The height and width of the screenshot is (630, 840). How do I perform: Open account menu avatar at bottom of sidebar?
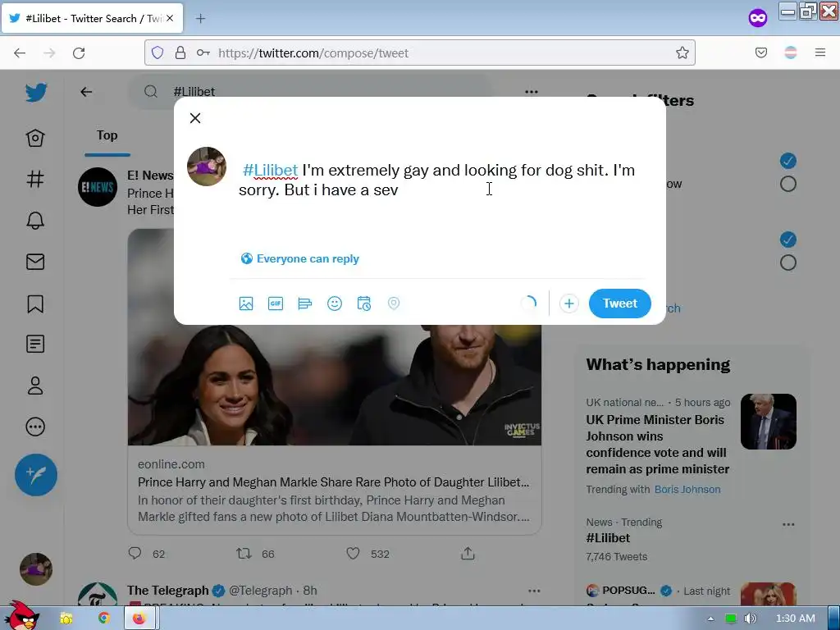36,569
